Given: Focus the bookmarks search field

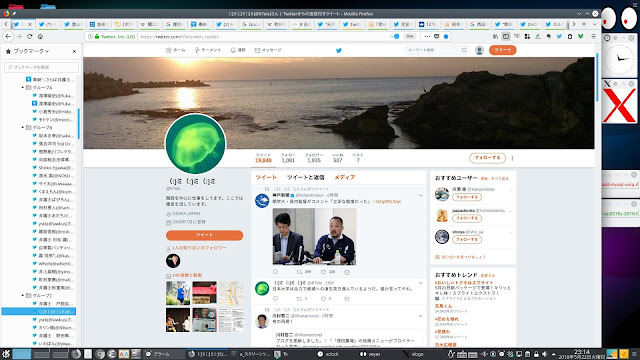Looking at the screenshot, I should [41, 67].
